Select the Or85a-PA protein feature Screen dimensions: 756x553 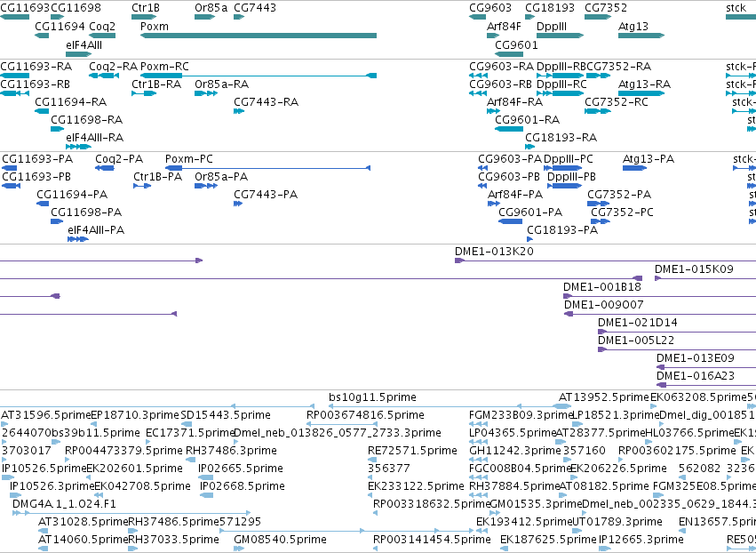point(206,186)
